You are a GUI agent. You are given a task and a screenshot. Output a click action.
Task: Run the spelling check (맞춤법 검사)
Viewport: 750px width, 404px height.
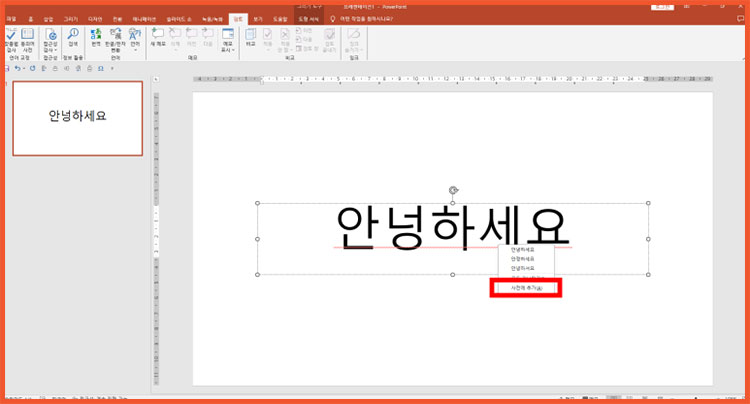coord(11,40)
